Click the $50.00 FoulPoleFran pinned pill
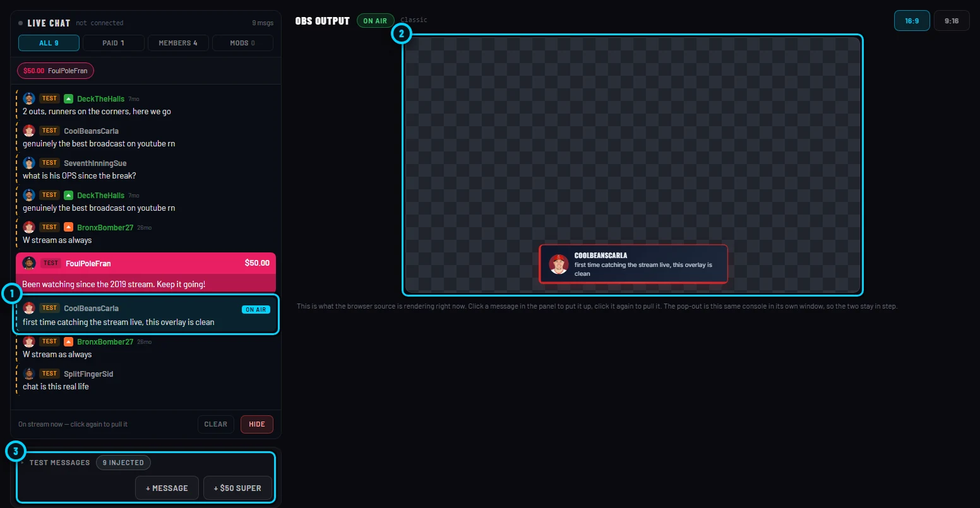 click(x=56, y=71)
